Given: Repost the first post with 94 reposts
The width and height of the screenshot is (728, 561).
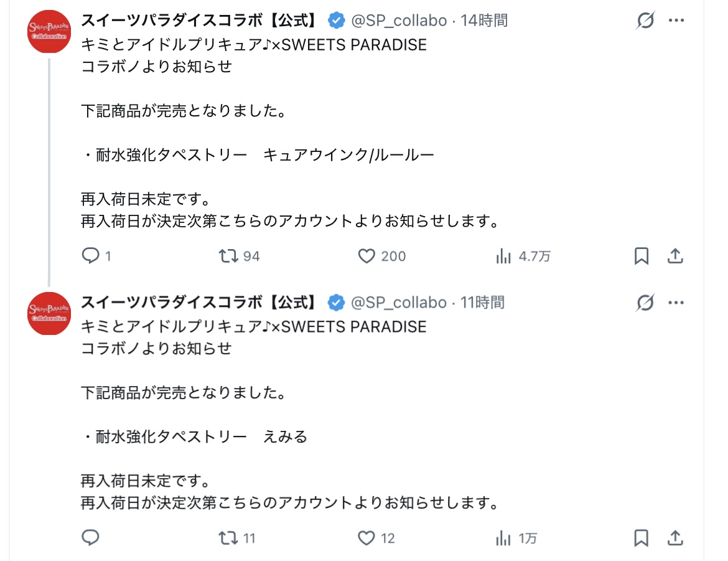Looking at the screenshot, I should [230, 256].
